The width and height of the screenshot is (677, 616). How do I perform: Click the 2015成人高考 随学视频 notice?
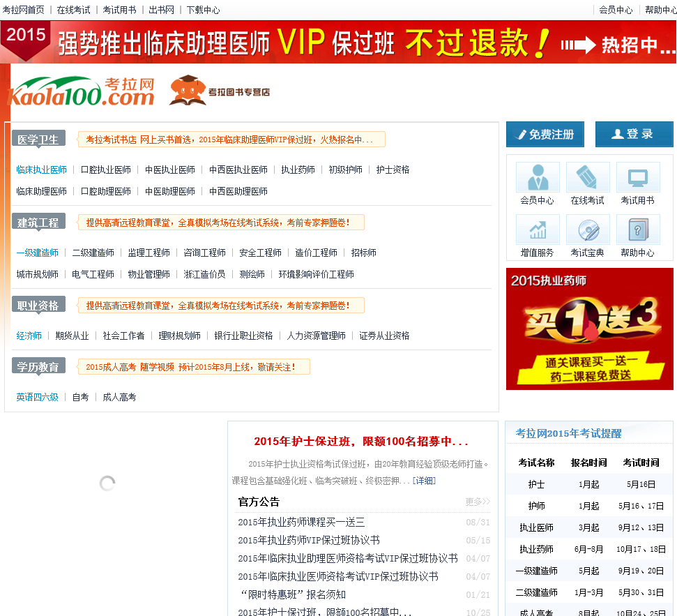pyautogui.click(x=193, y=367)
